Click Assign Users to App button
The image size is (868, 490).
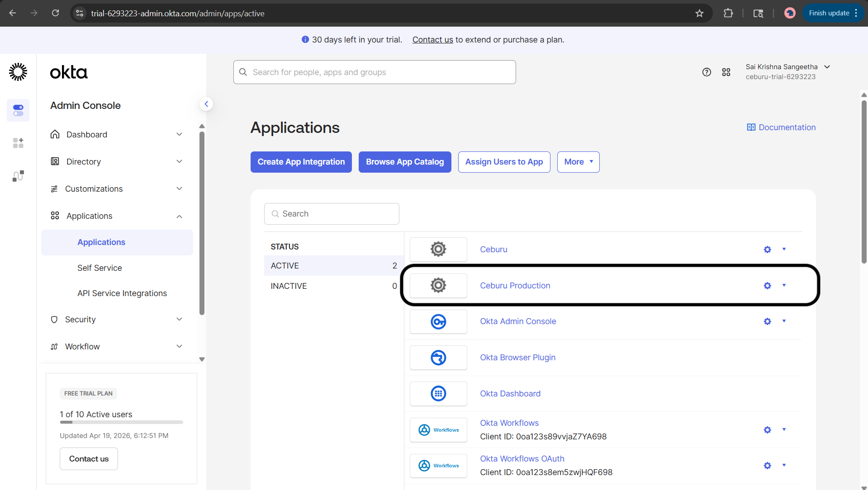pyautogui.click(x=504, y=162)
